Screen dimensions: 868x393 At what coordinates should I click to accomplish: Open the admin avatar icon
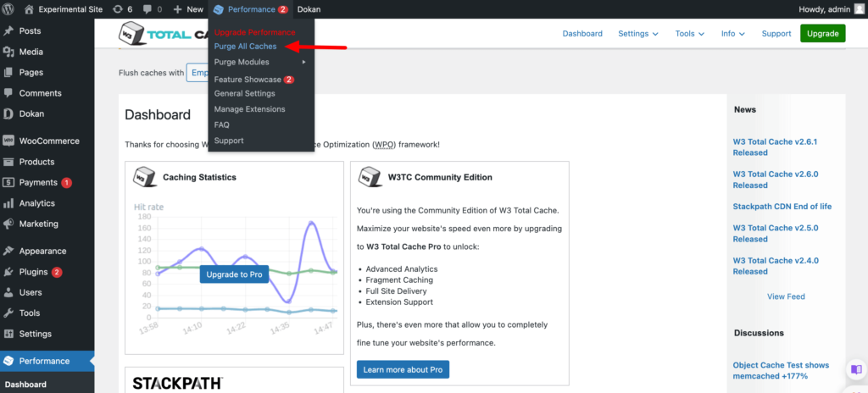pyautogui.click(x=858, y=8)
